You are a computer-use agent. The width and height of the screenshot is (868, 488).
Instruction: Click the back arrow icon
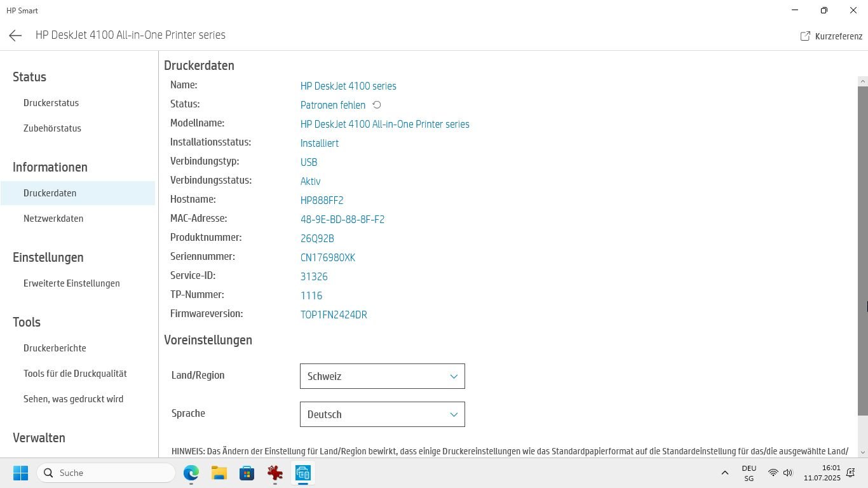coord(15,36)
